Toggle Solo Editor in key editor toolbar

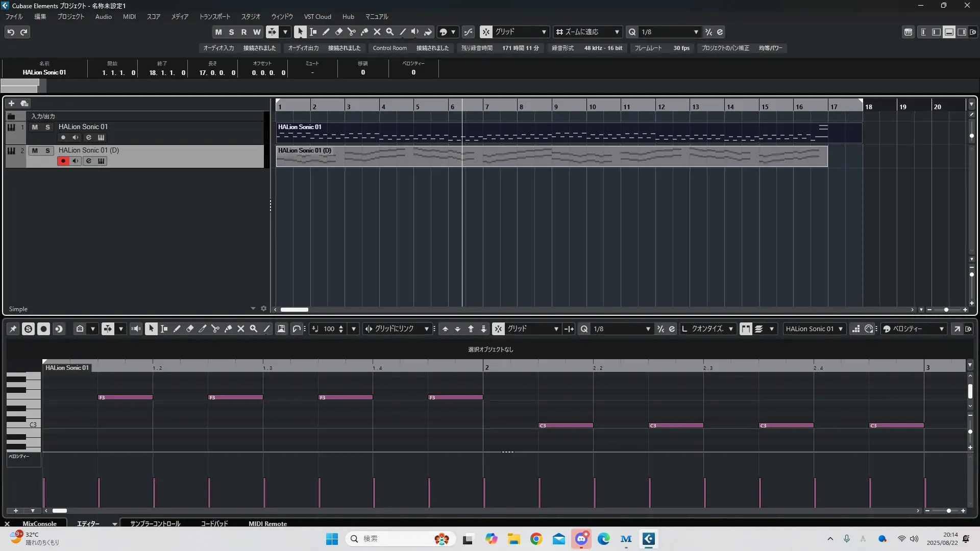28,329
